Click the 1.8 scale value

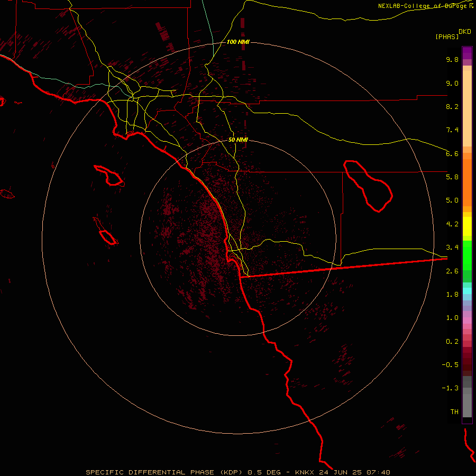(x=452, y=295)
